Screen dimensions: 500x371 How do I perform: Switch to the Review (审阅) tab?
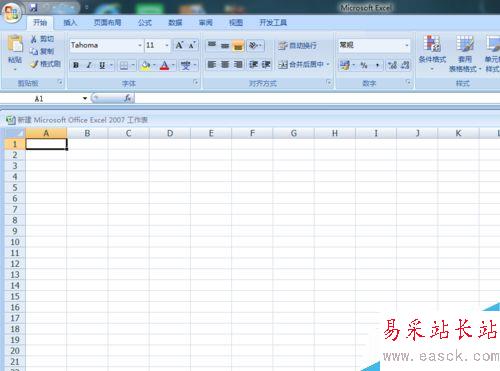(x=206, y=23)
